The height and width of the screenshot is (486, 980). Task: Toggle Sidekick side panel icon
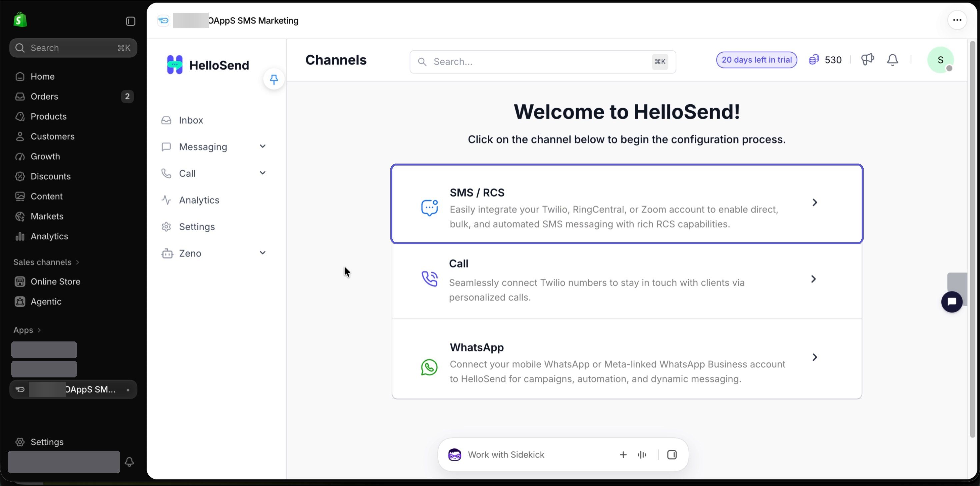[672, 454]
